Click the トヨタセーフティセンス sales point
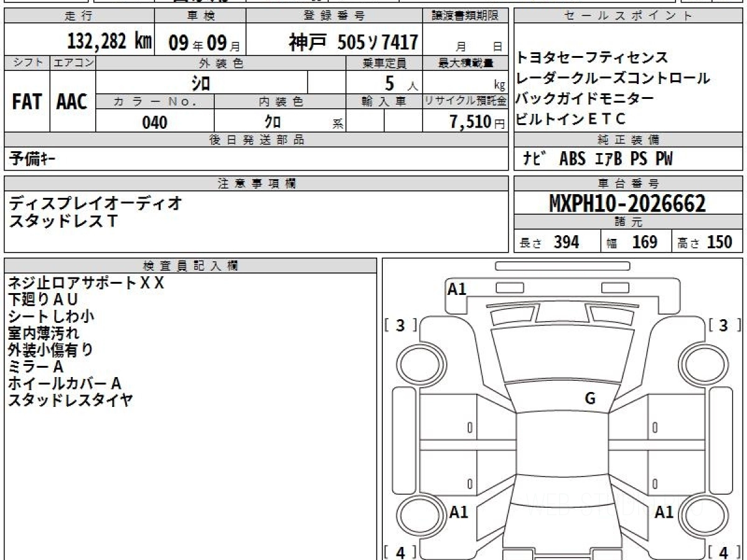 coord(592,58)
